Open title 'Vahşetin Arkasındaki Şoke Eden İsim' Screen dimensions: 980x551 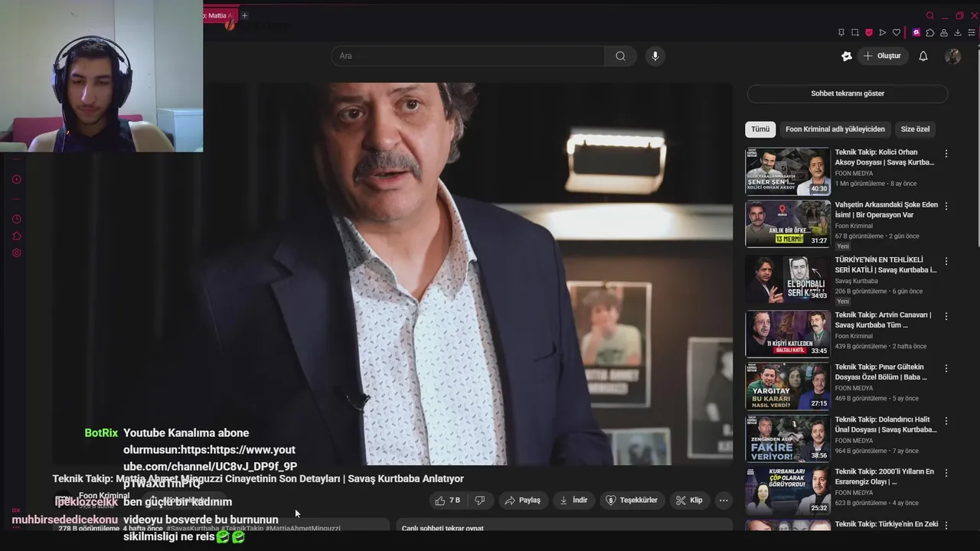(x=886, y=210)
